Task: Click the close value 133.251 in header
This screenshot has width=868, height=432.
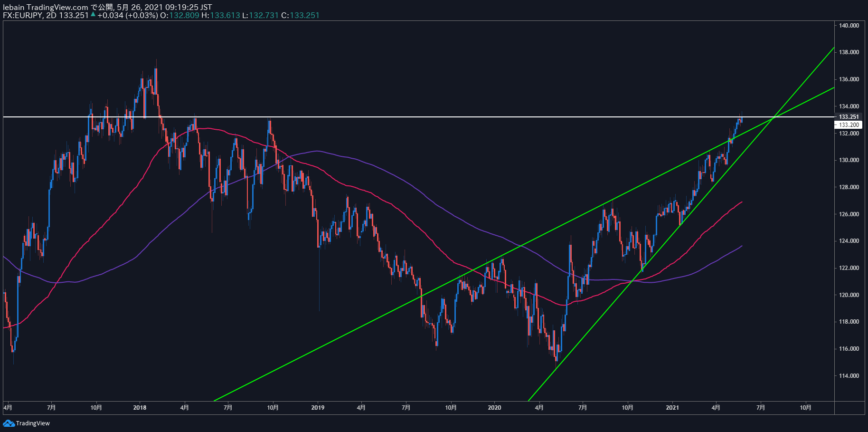Action: point(304,15)
